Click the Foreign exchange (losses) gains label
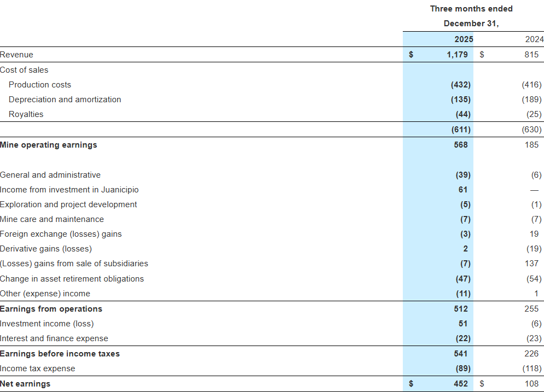Screen dimensions: 544x392 pos(61,234)
